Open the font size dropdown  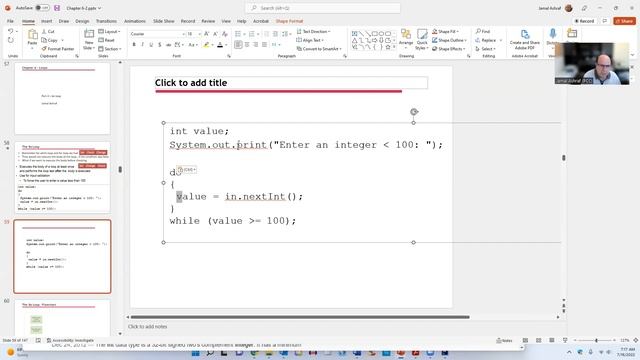200,34
